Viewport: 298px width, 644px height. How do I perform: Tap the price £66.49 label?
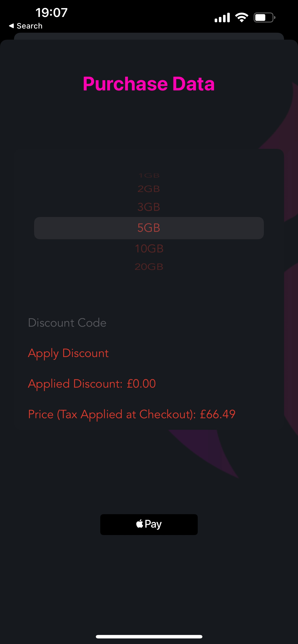click(x=132, y=414)
